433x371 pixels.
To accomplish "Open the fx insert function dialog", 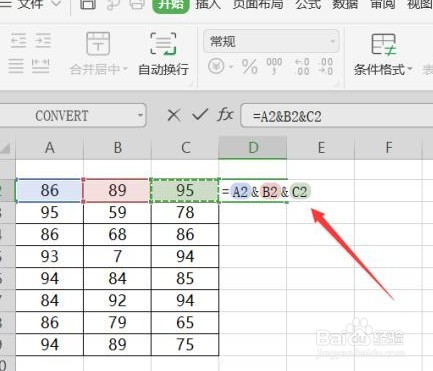I will pyautogui.click(x=225, y=115).
